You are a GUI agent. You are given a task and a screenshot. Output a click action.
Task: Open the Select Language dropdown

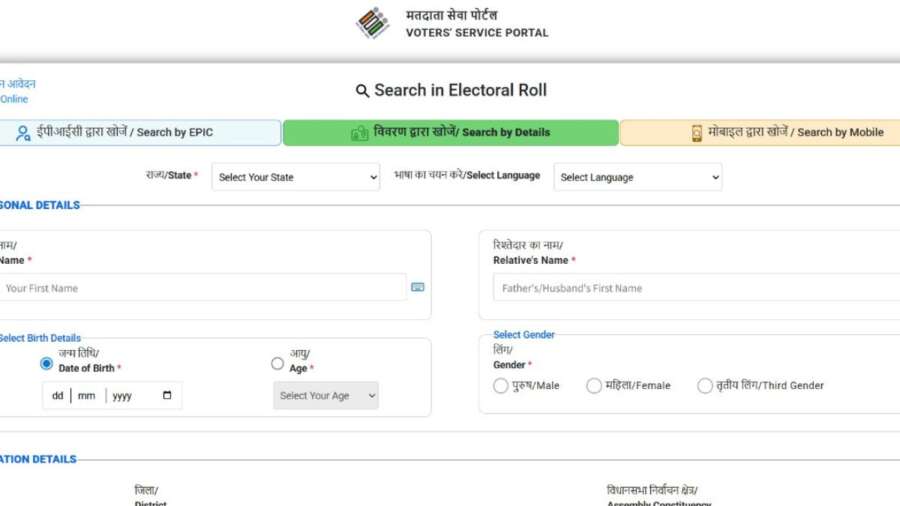click(x=638, y=177)
